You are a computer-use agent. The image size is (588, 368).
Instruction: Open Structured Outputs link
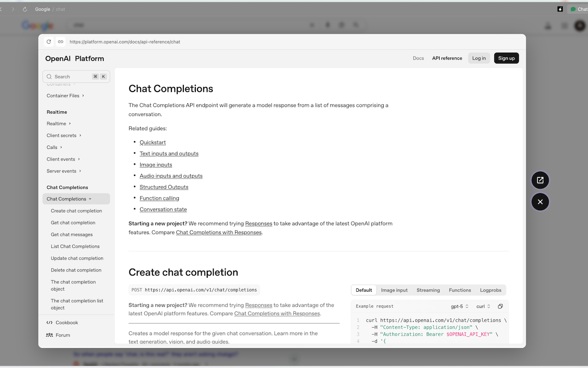tap(164, 187)
